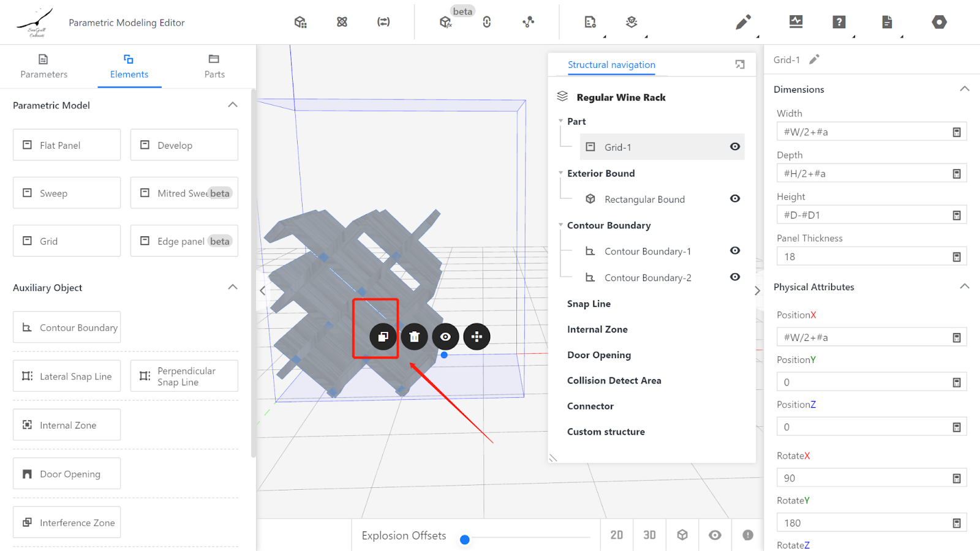Toggle visibility of Contour Boundary-2
Screen dimensions: 980x551
(735, 277)
